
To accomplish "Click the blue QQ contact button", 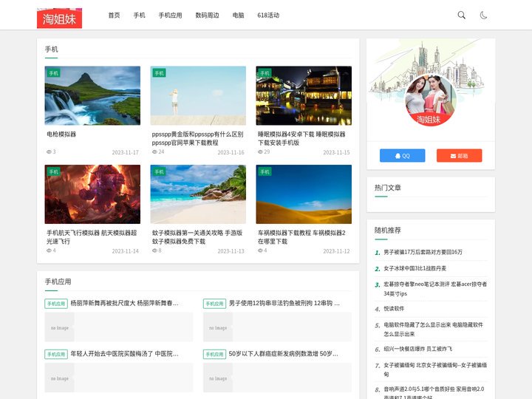I will coord(403,156).
